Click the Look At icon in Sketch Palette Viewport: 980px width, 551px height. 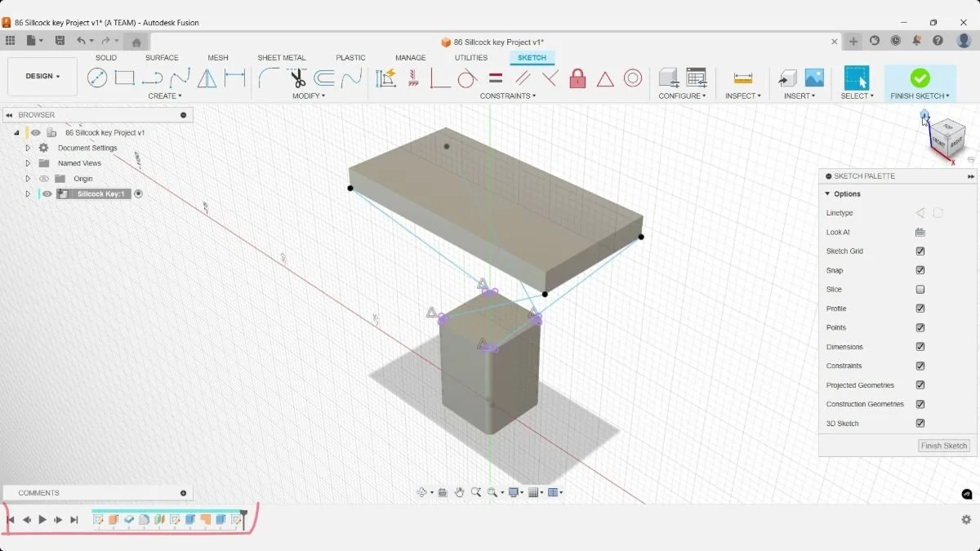pyautogui.click(x=920, y=233)
